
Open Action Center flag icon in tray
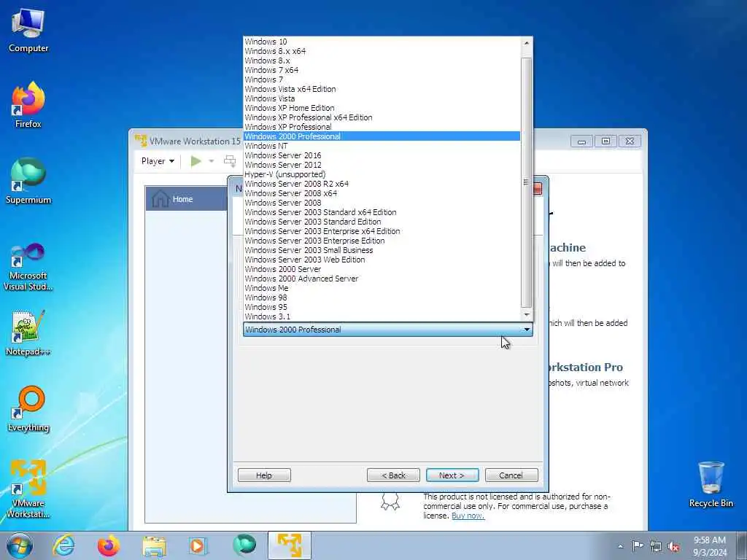tap(638, 546)
